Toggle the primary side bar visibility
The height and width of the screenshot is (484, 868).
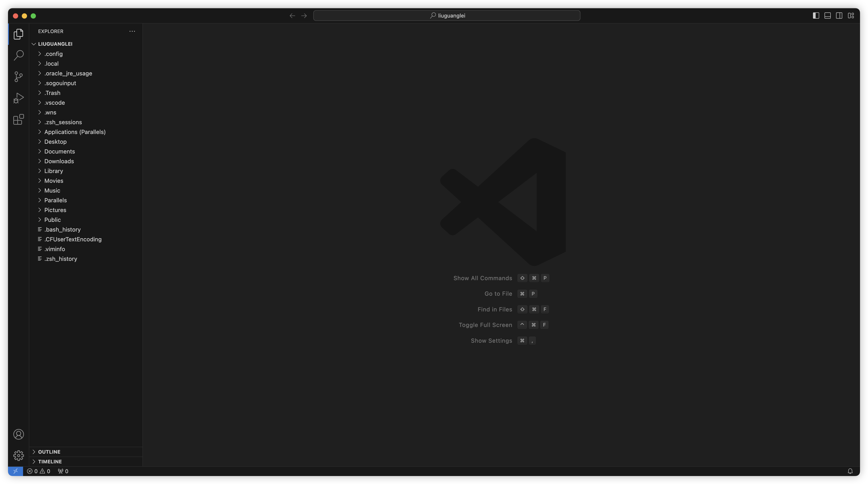(x=816, y=16)
